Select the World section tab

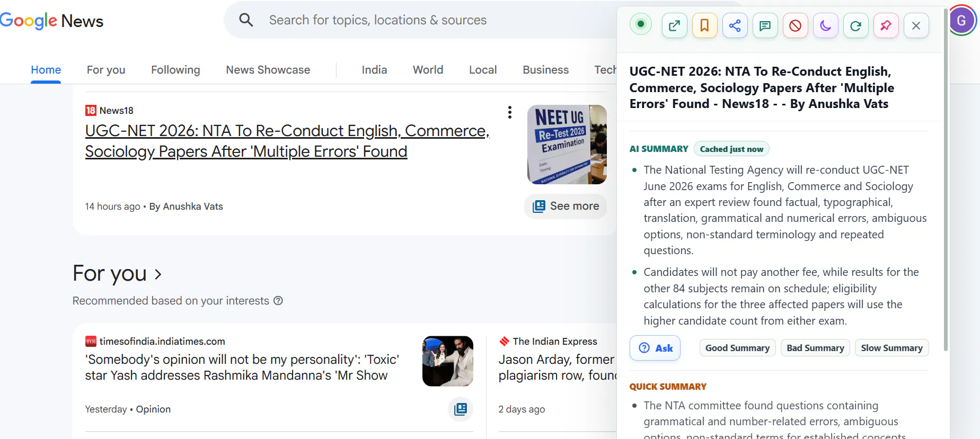(x=428, y=70)
